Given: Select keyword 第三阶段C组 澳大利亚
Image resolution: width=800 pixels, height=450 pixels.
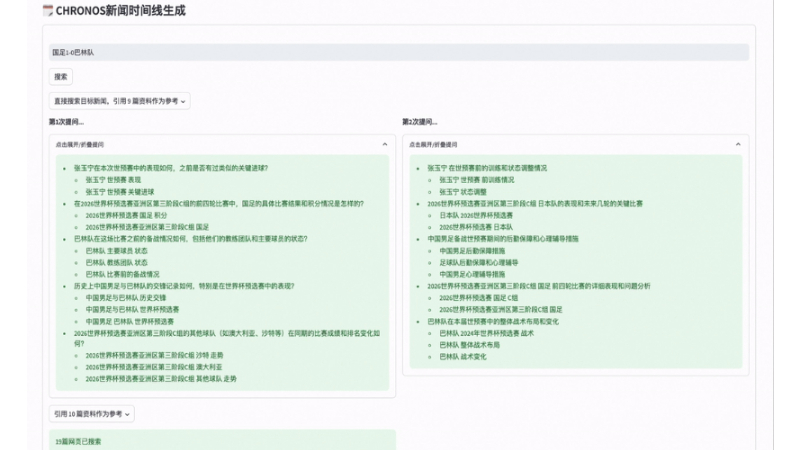Looking at the screenshot, I should tap(154, 367).
